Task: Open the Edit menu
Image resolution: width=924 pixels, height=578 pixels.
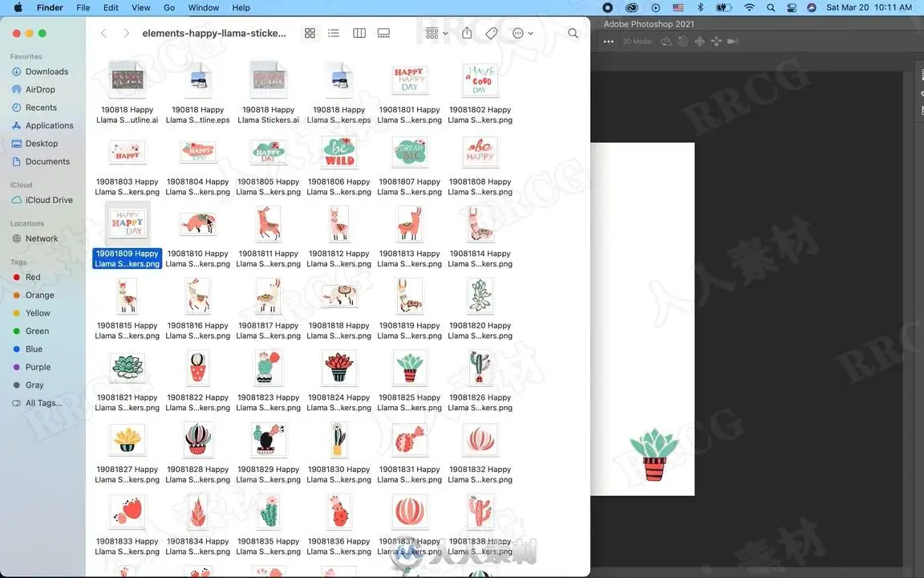Action: pyautogui.click(x=111, y=8)
